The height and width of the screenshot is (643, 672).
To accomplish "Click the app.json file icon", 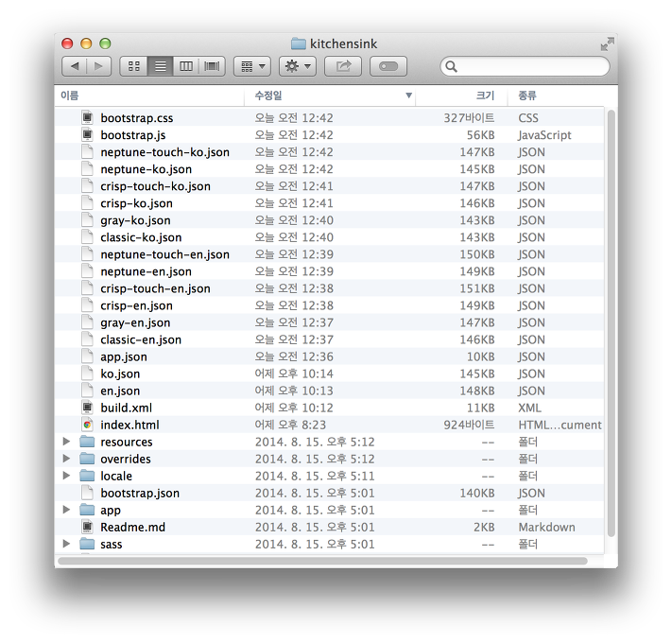I will click(88, 356).
